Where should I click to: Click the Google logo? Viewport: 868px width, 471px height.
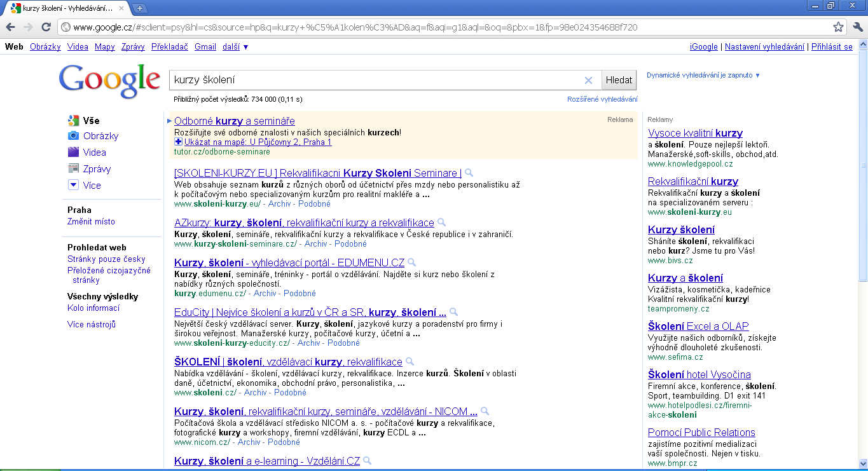pos(109,81)
